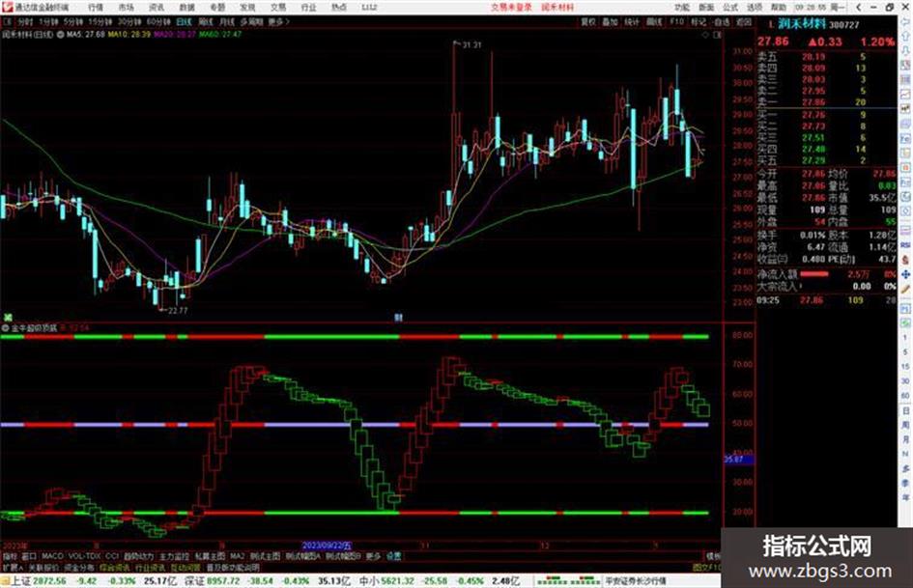Click the four-arrow move sidebar icon
This screenshot has height=588, width=913.
905,274
